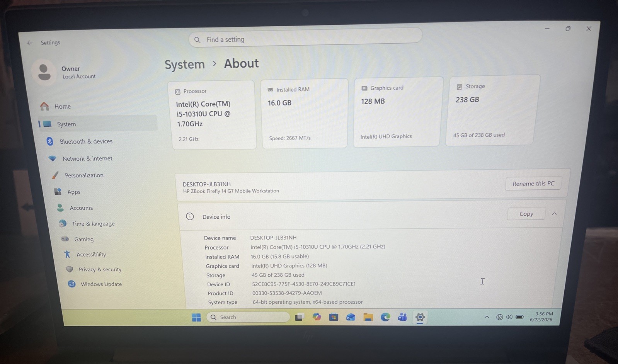The image size is (618, 364).
Task: Click the Accessibility figure icon
Action: tap(67, 254)
